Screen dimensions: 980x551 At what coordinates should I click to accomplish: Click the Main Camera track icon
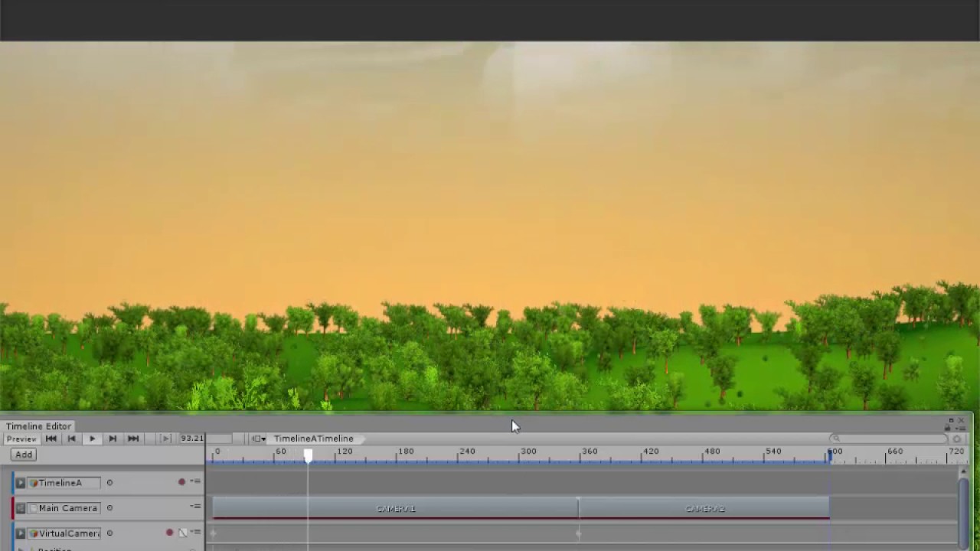click(21, 508)
